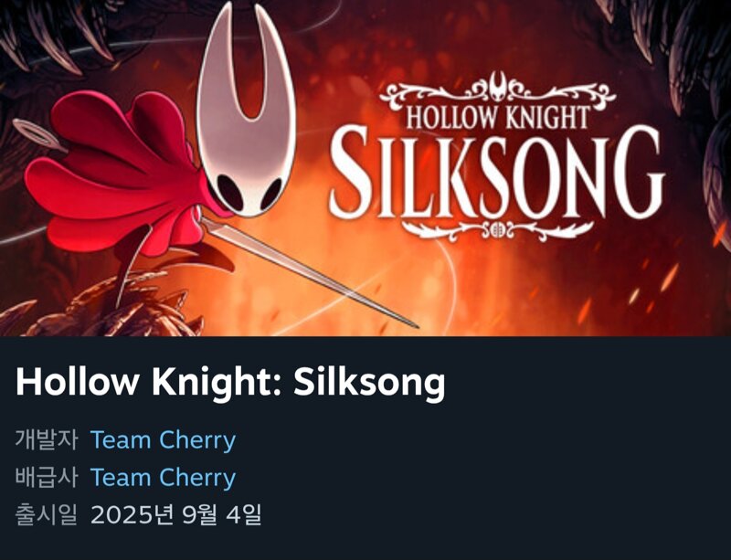
Task: Click the release date 2025년 9월 4일
Action: click(x=175, y=514)
